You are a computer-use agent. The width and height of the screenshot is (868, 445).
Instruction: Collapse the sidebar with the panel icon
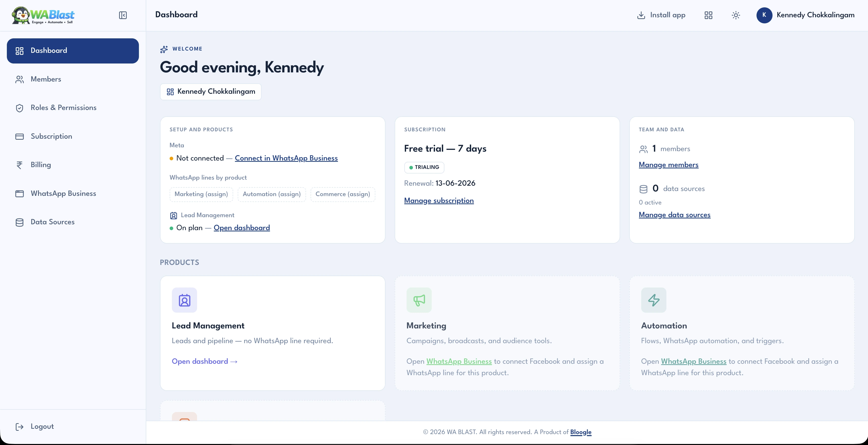pos(123,15)
